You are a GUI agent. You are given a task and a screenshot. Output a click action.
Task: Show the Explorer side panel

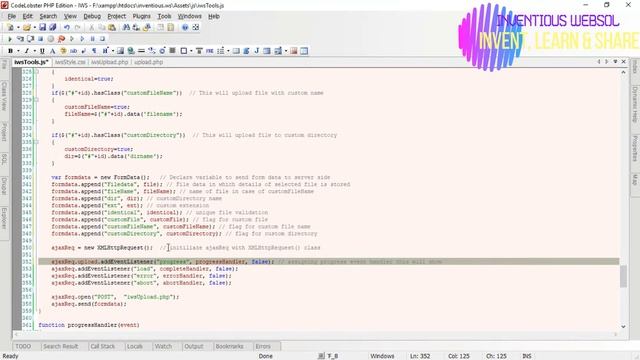pos(4,218)
